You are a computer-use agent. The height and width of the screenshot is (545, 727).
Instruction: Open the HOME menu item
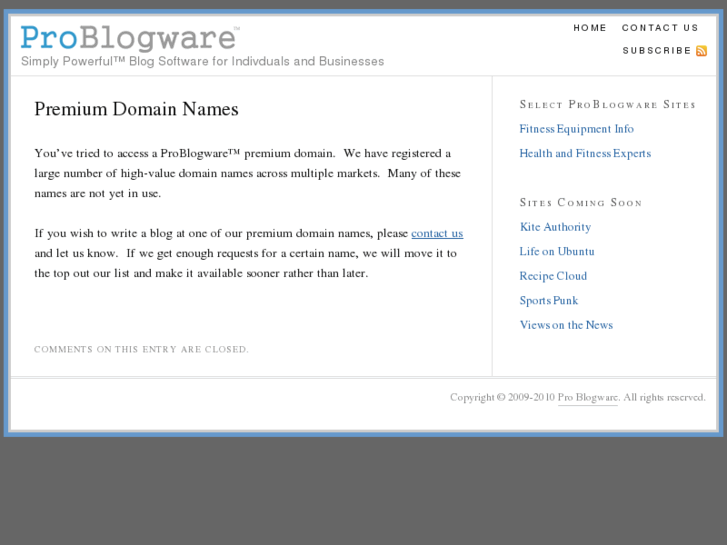590,28
